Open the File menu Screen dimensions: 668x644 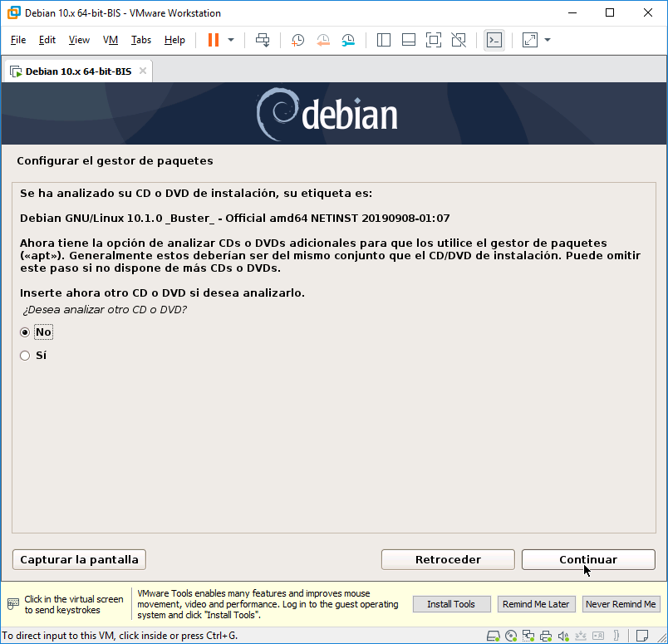point(18,40)
